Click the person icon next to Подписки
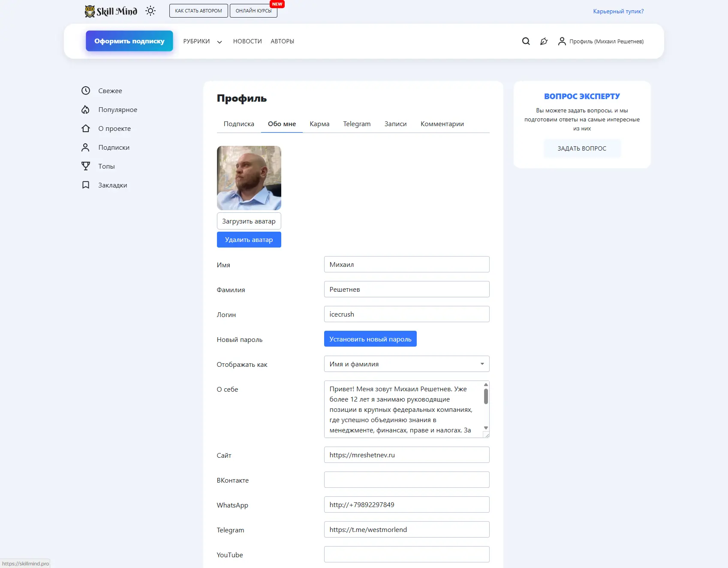Screen dimensions: 728x568 coord(86,147)
